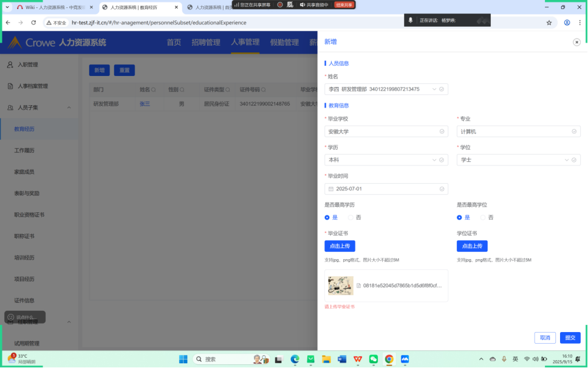588x368 pixels.
Task: Click 取消 to cancel the form
Action: (x=545, y=338)
